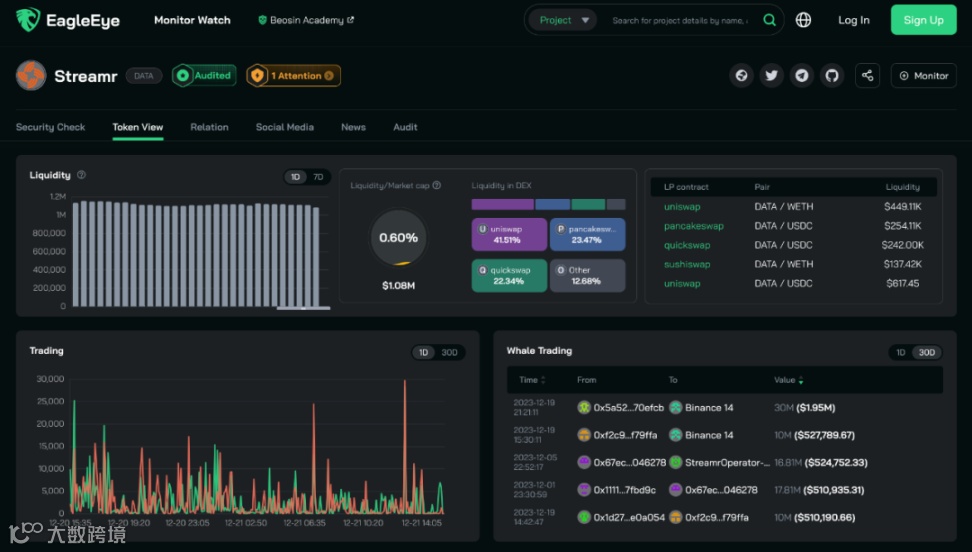Open Streamr's Twitter icon link
Image resolution: width=972 pixels, height=552 pixels.
(x=771, y=76)
